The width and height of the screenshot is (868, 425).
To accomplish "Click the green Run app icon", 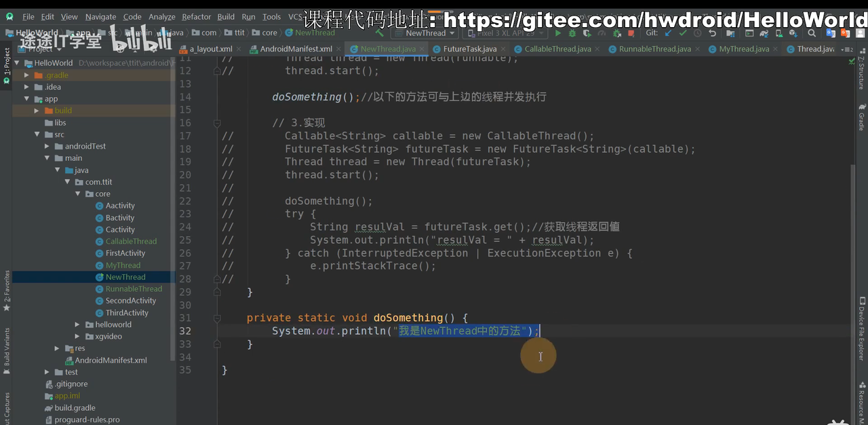I will [x=558, y=33].
